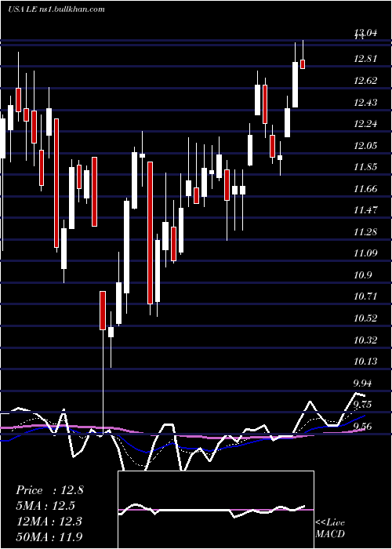Click the USA LE ns1.bullkhan.com header text
The width and height of the screenshot is (392, 549).
click(x=56, y=9)
